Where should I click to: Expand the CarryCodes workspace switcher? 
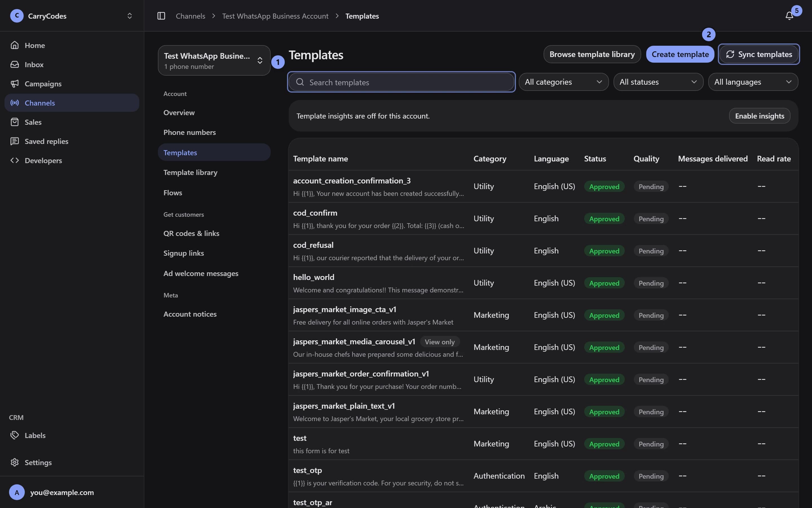point(129,16)
